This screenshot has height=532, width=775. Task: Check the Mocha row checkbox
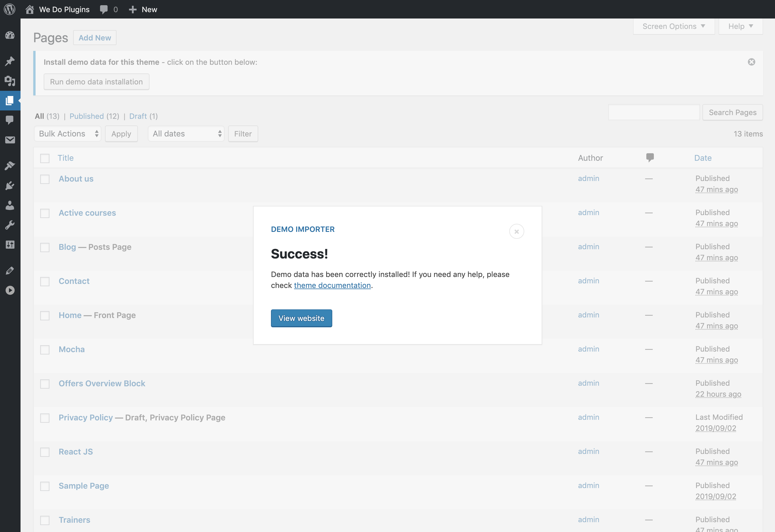tap(45, 350)
